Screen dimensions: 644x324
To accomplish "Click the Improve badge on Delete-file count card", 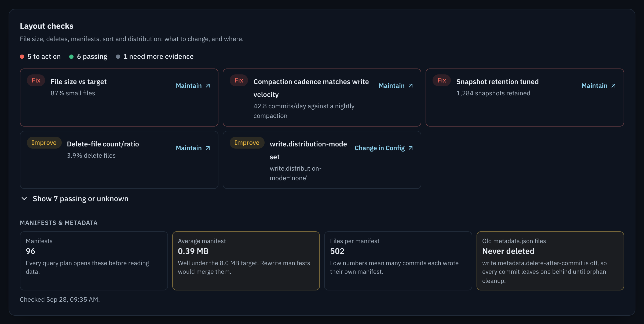I will [x=44, y=143].
